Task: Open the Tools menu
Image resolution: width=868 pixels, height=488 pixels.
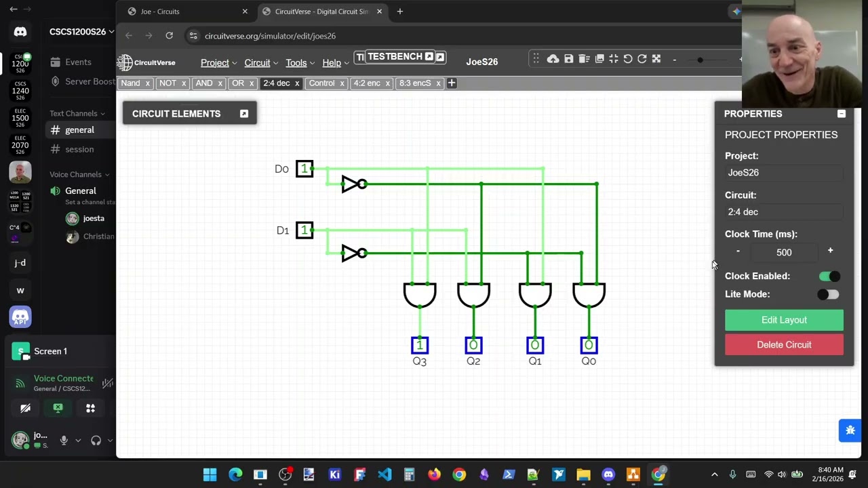Action: pos(300,63)
